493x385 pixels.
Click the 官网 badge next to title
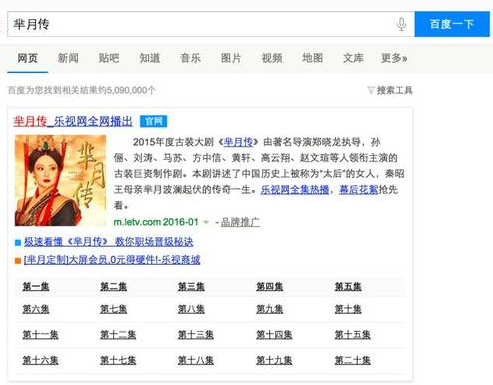pos(153,121)
